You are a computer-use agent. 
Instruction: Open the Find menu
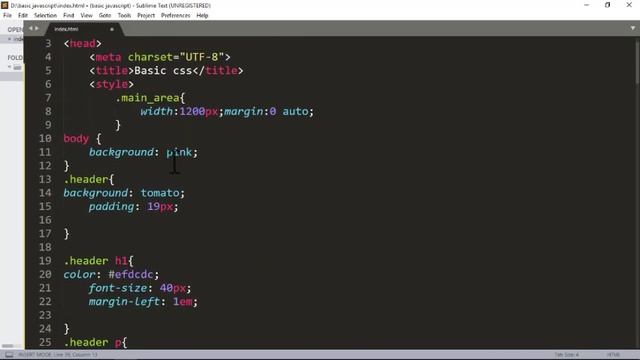[x=69, y=16]
